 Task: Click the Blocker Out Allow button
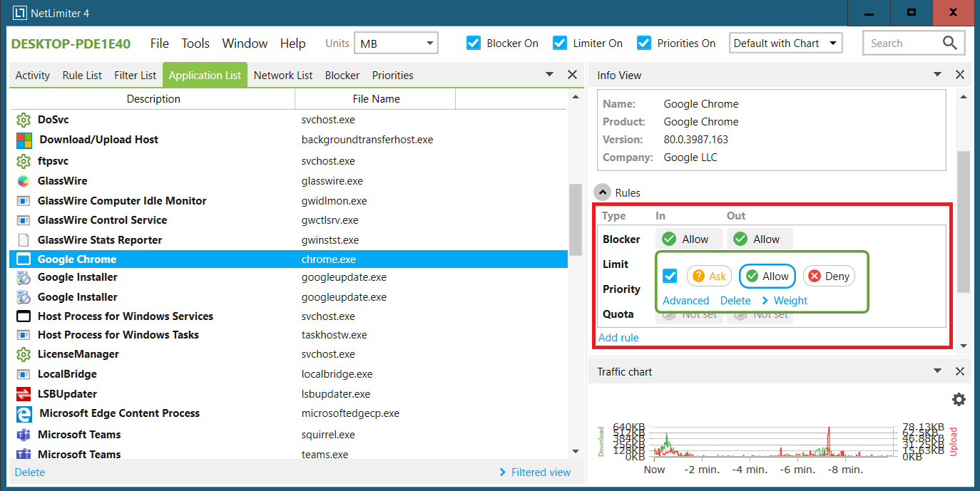(x=760, y=239)
